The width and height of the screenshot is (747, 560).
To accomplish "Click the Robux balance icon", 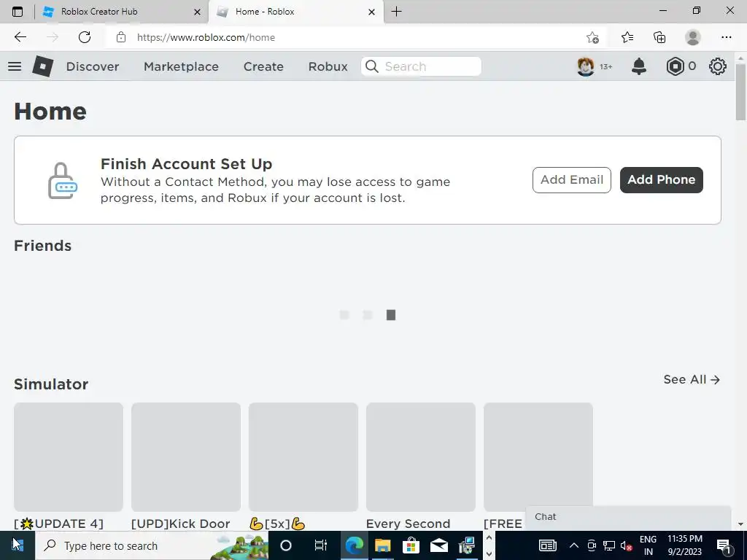I will click(x=675, y=66).
